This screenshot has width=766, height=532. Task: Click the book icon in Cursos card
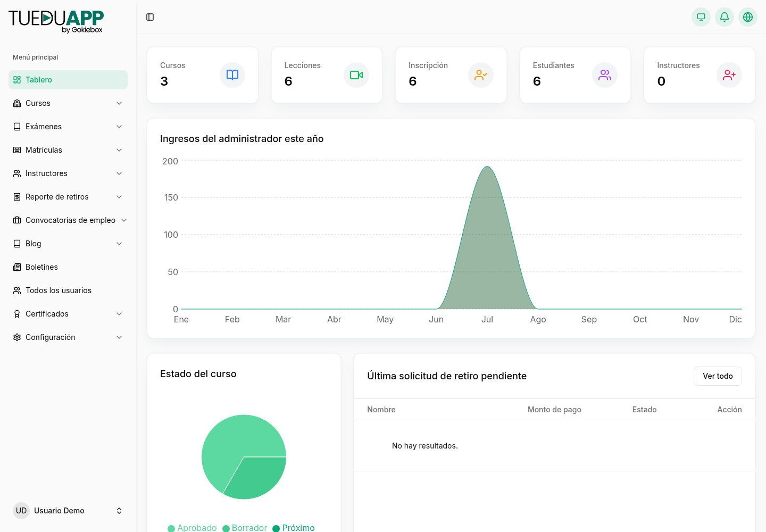tap(232, 75)
